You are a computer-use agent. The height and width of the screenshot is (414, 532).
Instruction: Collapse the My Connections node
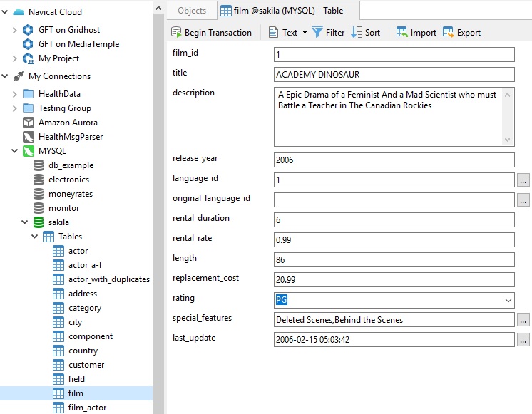[5, 76]
